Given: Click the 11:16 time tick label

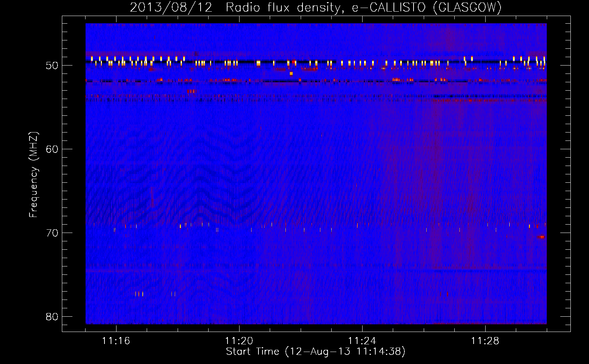Looking at the screenshot, I should coord(116,341).
